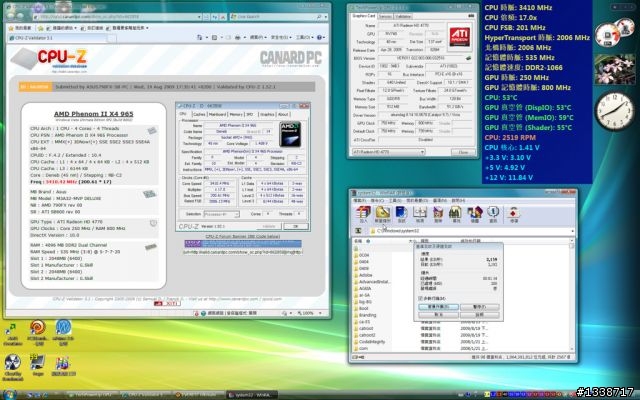Switch to the Sensors tab in GPU-Z
This screenshot has width=640, height=400.
pyautogui.click(x=385, y=16)
